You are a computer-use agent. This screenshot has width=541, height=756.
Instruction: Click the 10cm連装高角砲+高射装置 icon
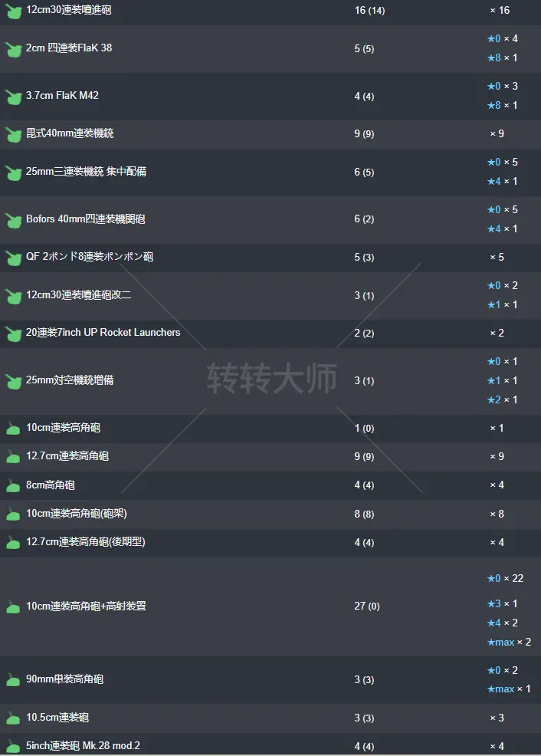click(13, 607)
